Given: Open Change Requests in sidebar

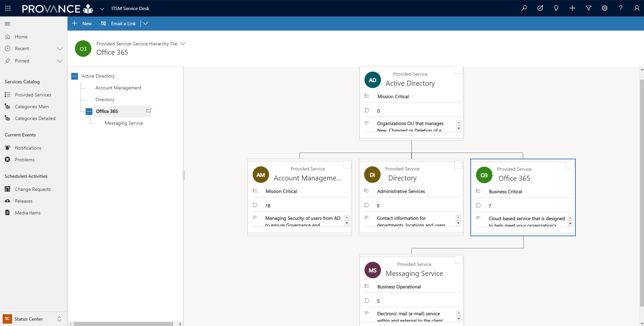Looking at the screenshot, I should (x=34, y=189).
